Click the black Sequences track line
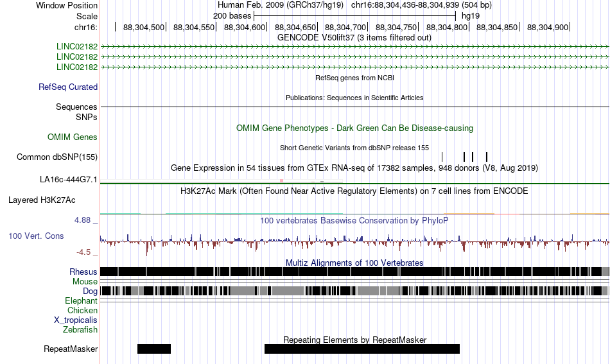This screenshot has width=610, height=364. pos(354,107)
